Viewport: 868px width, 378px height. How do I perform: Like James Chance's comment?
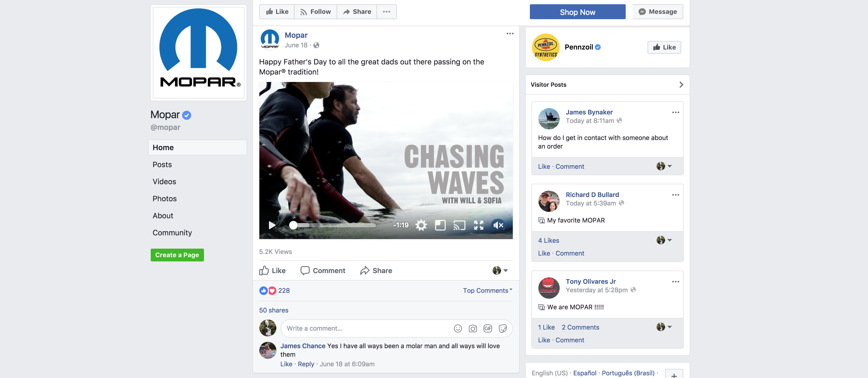click(286, 364)
